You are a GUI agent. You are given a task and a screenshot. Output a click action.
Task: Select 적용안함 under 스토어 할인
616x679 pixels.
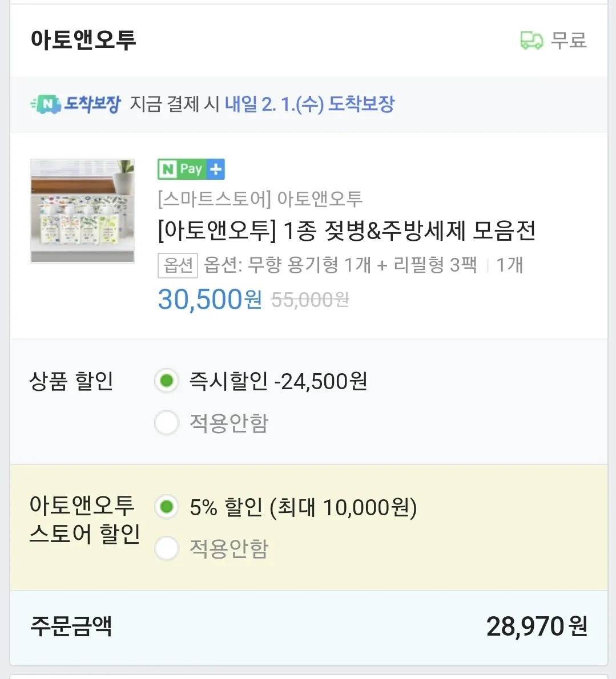167,548
